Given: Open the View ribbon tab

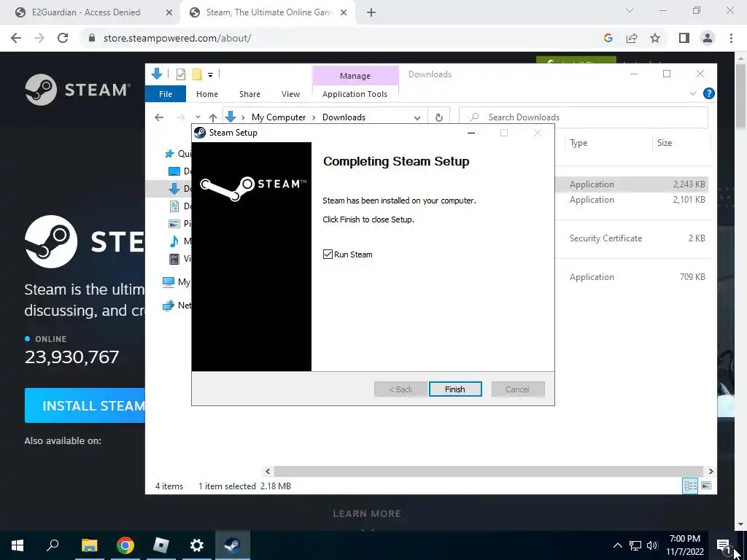Looking at the screenshot, I should tap(290, 94).
